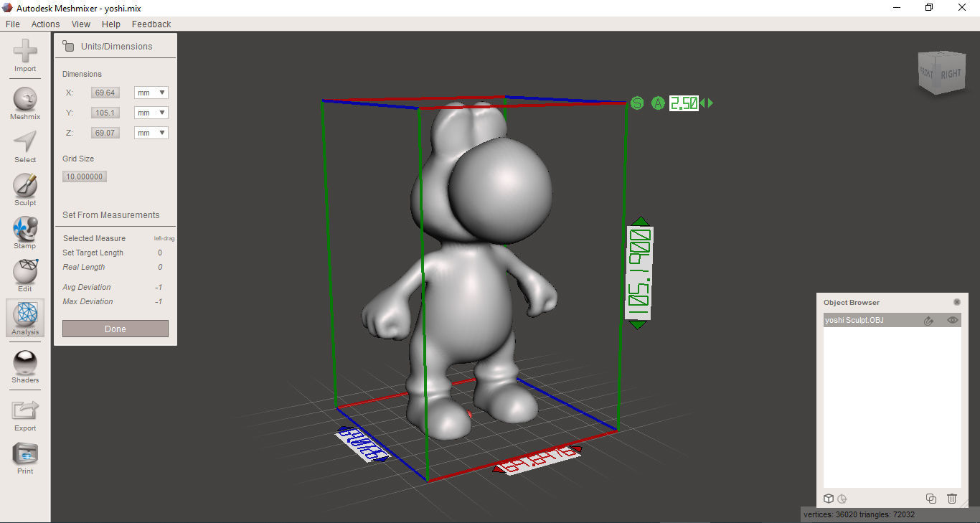
Task: Click the Print icon
Action: [x=25, y=458]
